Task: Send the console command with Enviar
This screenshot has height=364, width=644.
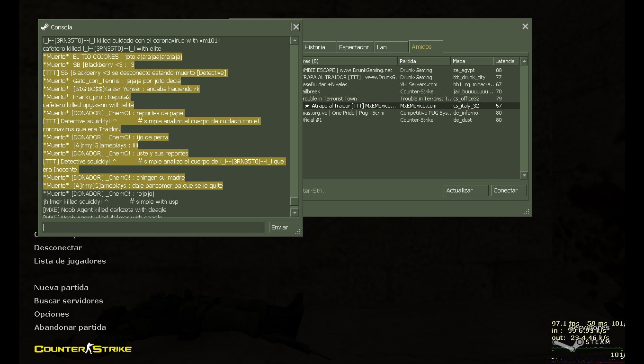Action: tap(284, 227)
